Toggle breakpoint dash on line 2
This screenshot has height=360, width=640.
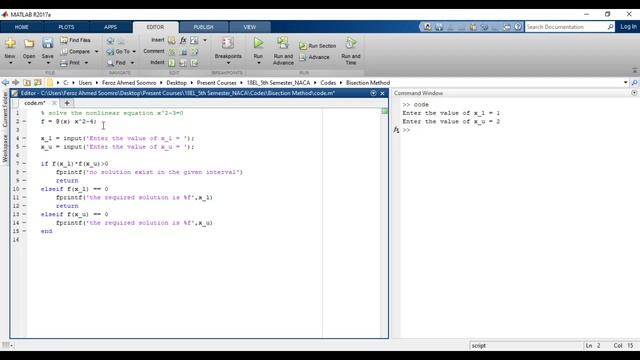coord(24,121)
